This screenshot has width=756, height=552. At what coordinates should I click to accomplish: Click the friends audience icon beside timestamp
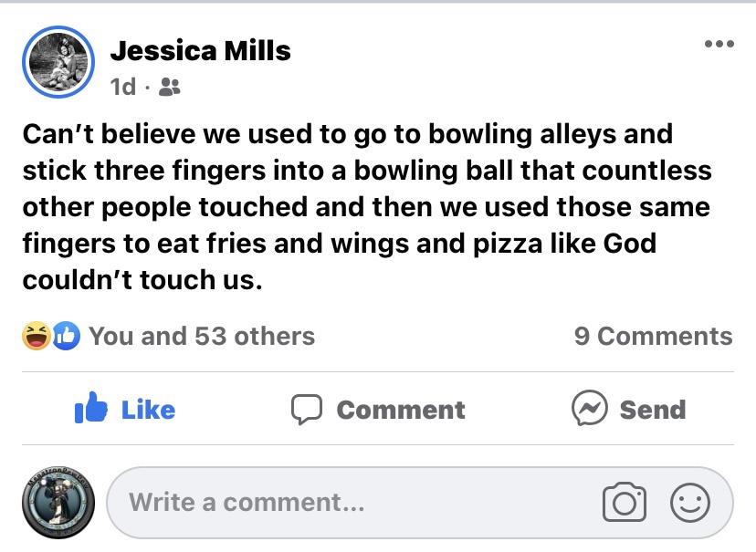(170, 87)
